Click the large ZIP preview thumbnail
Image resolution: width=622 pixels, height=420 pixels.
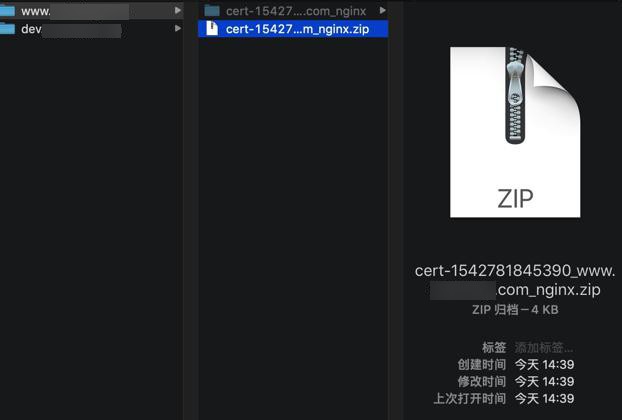click(x=515, y=132)
